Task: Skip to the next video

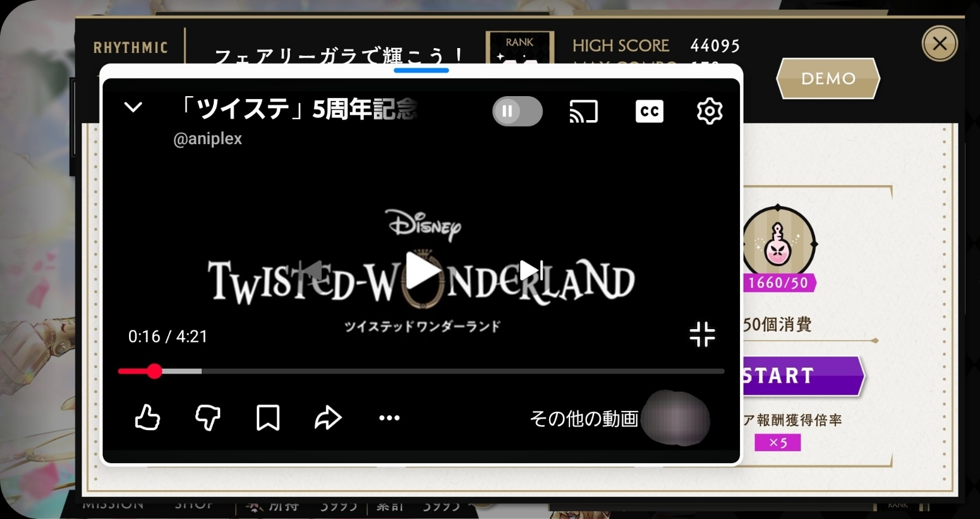Action: tap(531, 271)
